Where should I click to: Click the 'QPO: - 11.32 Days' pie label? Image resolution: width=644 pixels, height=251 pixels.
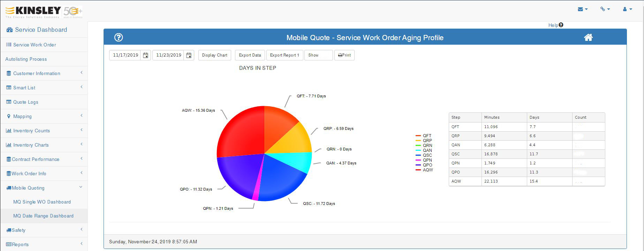click(x=196, y=189)
